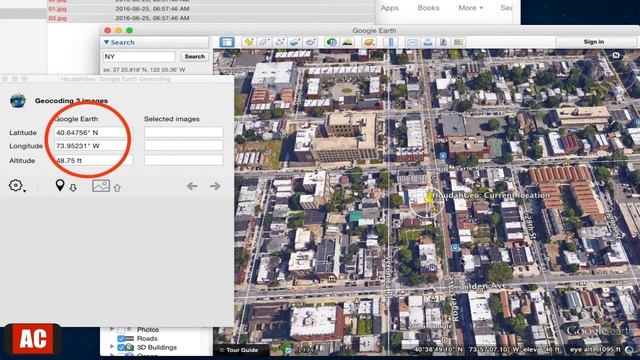Click the Search button in Google Earth
This screenshot has width=640, height=360.
tap(195, 56)
